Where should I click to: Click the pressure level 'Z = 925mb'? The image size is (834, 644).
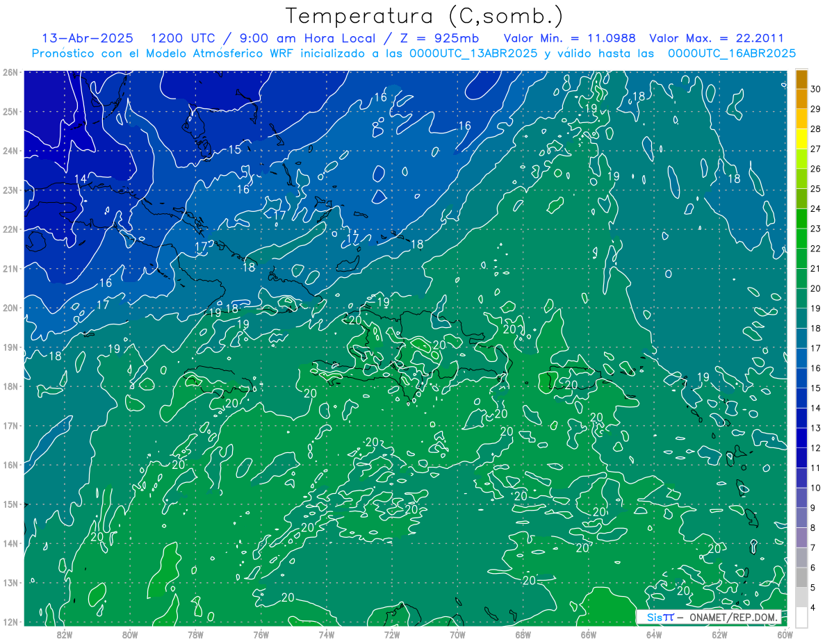pyautogui.click(x=440, y=38)
